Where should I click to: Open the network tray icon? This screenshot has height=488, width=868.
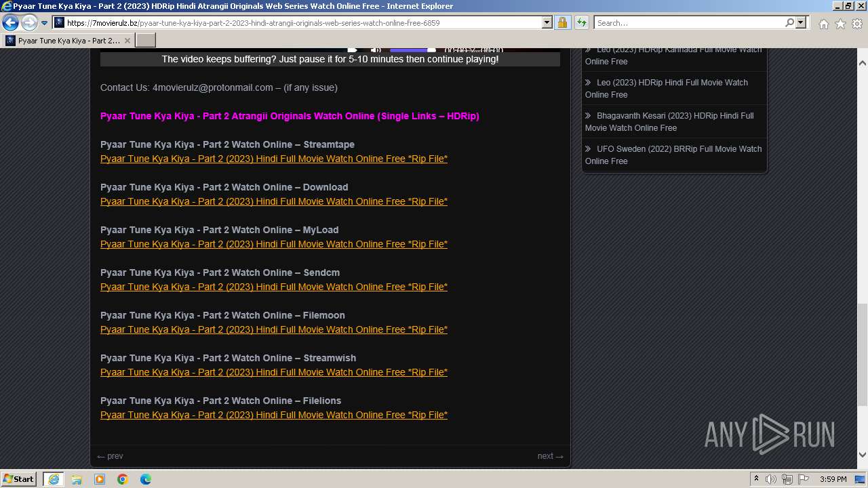[x=787, y=479]
